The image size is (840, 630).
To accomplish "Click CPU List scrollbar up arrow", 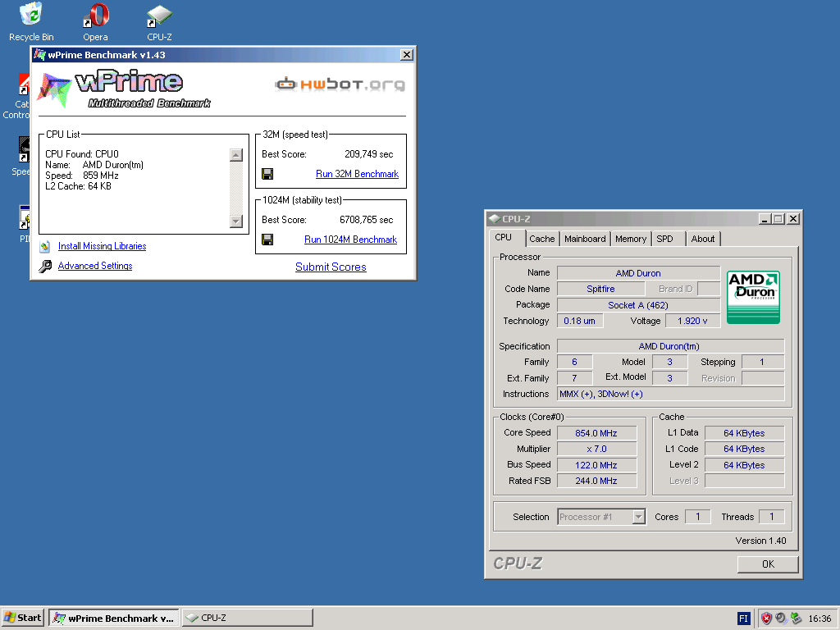I will tap(236, 155).
